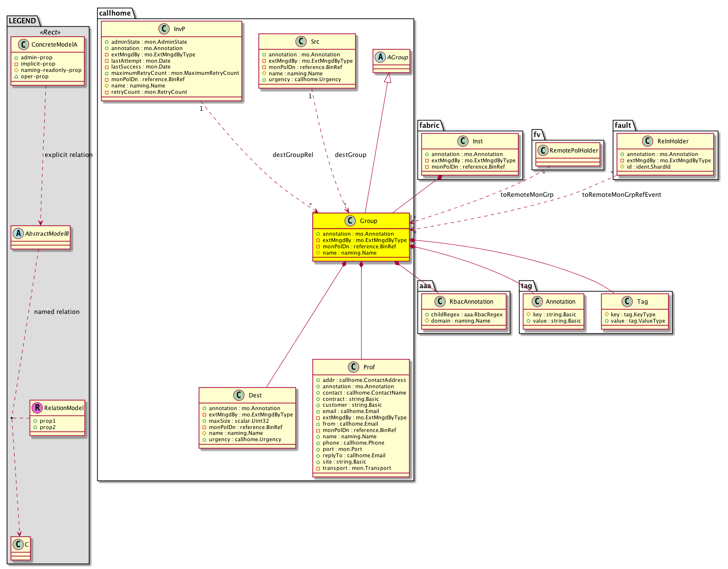Image resolution: width=728 pixels, height=569 pixels.
Task: Select the C icon beside Dest
Action: click(238, 395)
